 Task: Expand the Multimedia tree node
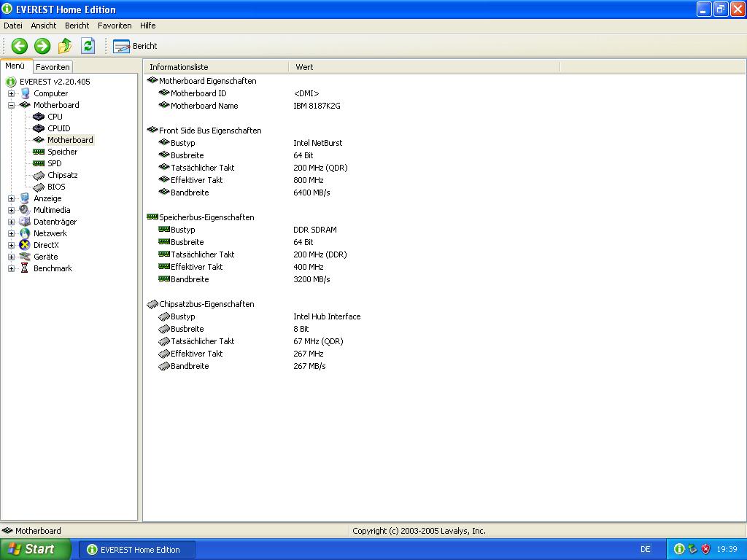(12, 210)
